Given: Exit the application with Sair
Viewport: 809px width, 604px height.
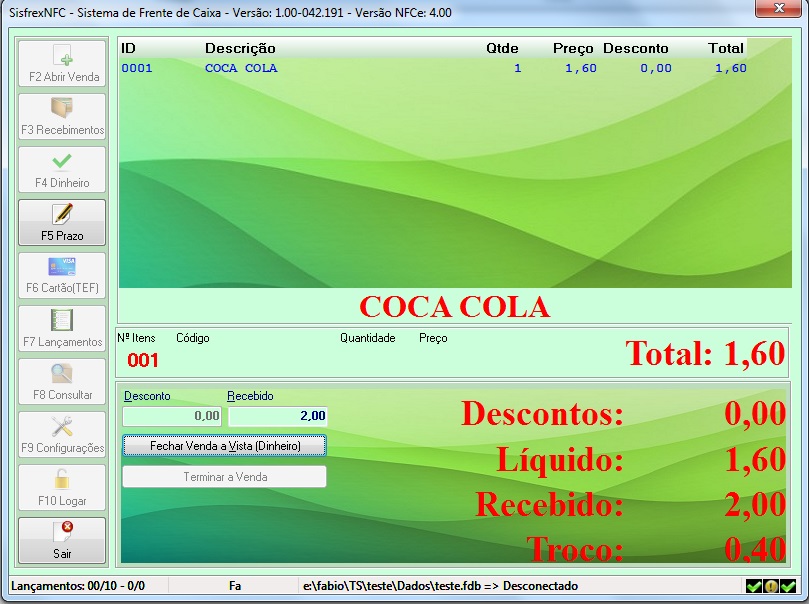Looking at the screenshot, I should click(x=62, y=541).
